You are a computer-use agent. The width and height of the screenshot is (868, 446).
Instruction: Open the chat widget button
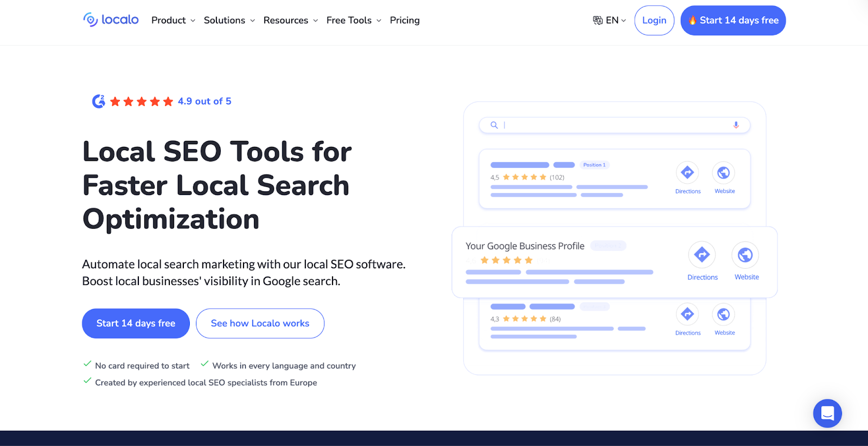click(x=827, y=413)
